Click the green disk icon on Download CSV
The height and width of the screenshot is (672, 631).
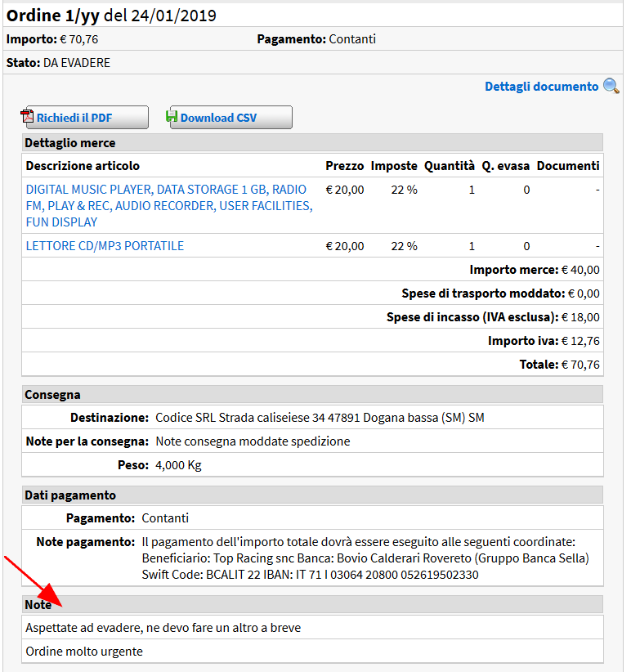point(172,116)
